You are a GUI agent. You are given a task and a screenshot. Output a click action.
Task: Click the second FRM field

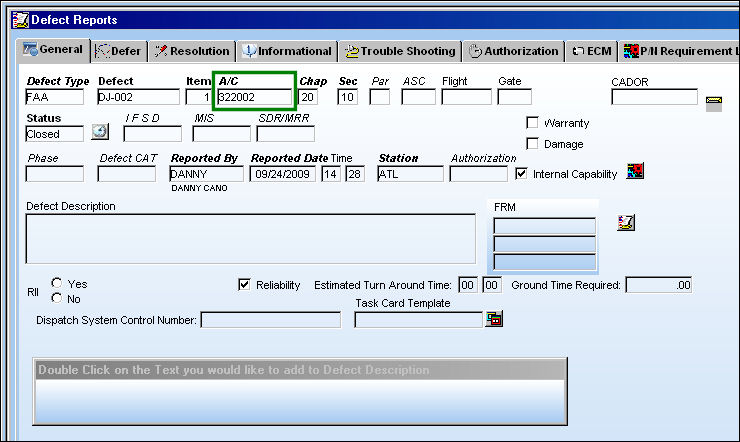545,244
